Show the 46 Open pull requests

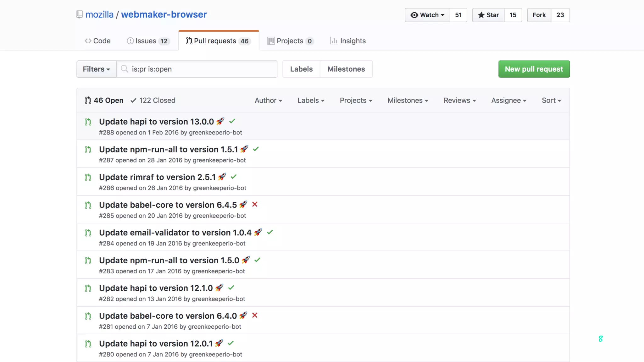pos(104,101)
